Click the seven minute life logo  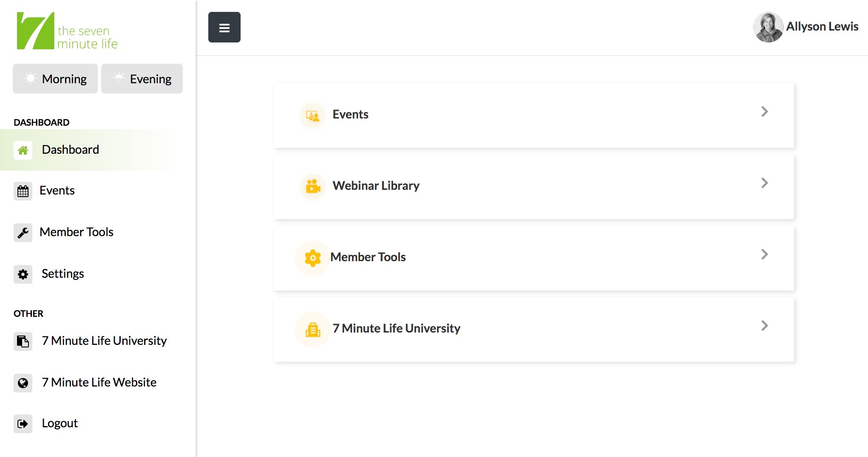point(67,31)
